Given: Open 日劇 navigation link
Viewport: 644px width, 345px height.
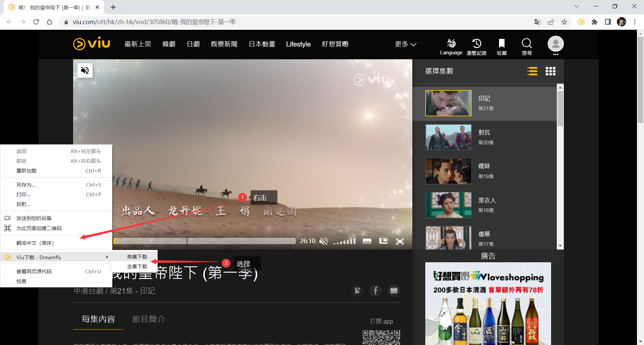Looking at the screenshot, I should coord(193,44).
